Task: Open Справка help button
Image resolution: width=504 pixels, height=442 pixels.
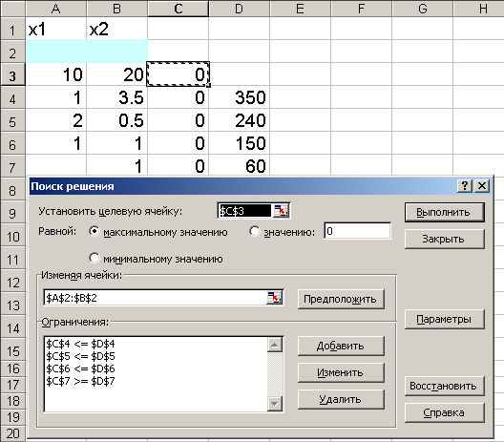Action: pos(444,412)
